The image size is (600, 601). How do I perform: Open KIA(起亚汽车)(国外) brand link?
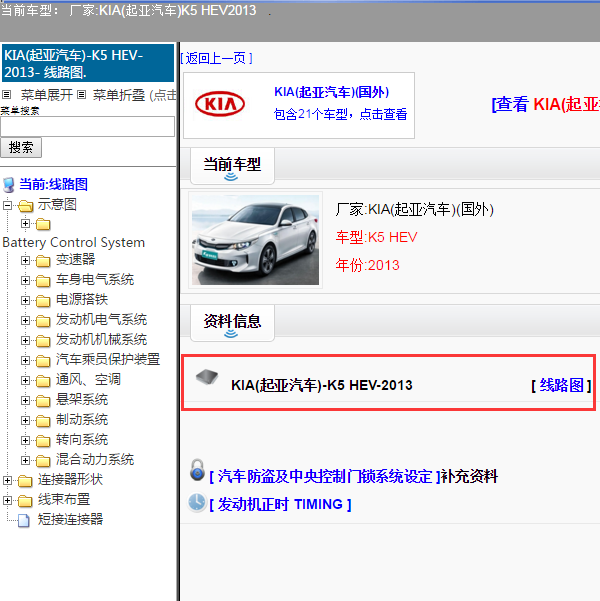coord(332,92)
